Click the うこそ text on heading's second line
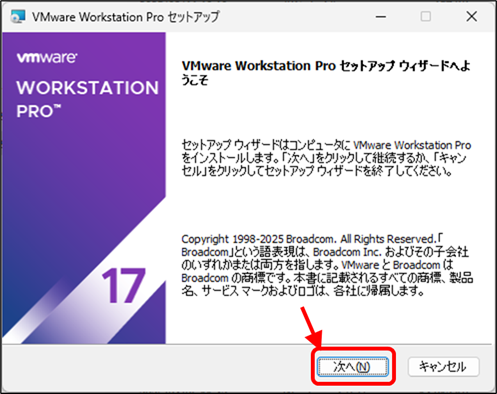The height and width of the screenshot is (394, 497). pos(195,80)
